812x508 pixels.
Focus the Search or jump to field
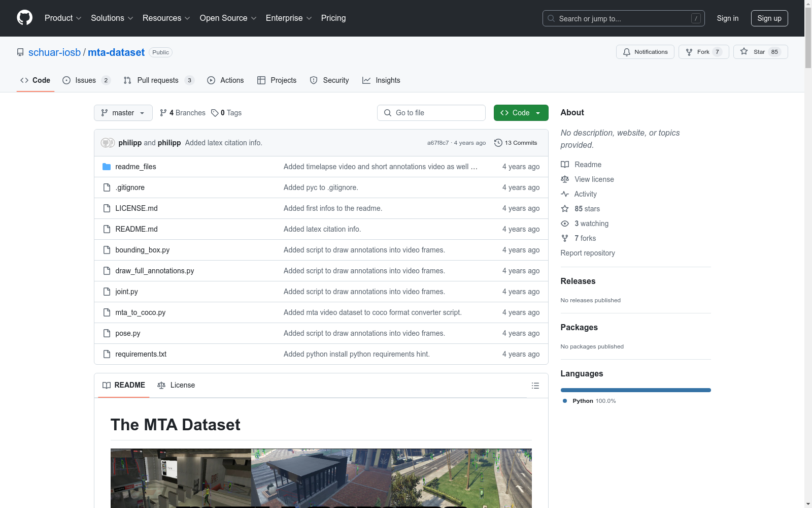(624, 18)
